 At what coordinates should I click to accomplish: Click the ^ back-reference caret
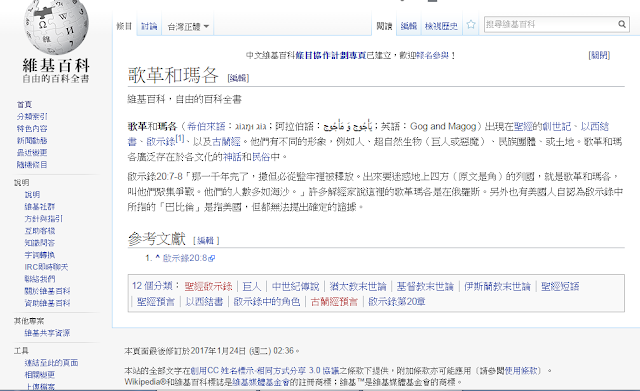click(x=158, y=258)
